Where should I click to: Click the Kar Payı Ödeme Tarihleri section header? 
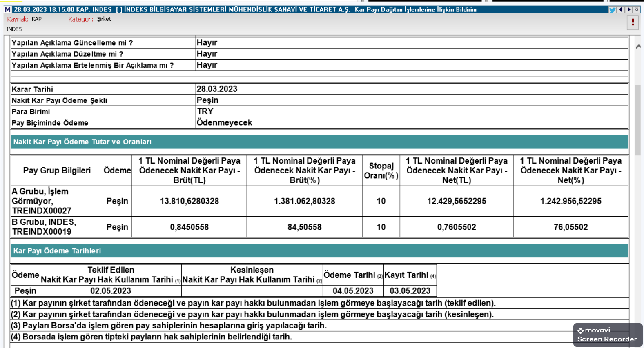click(x=319, y=251)
